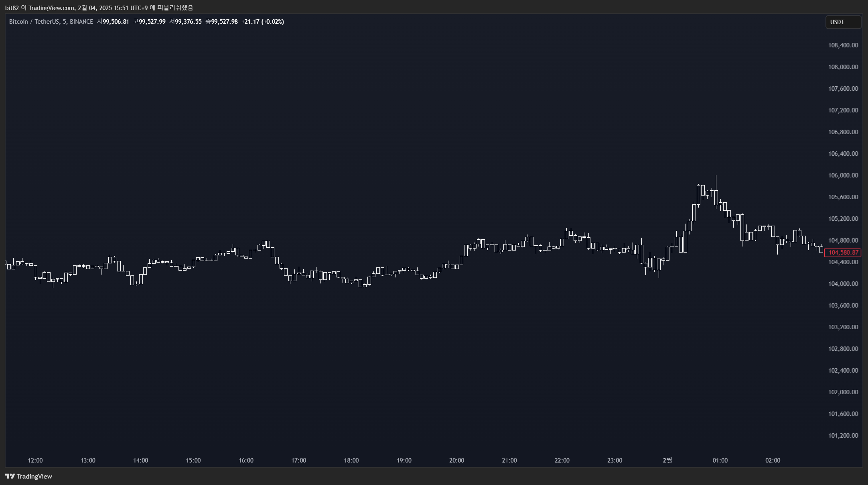Click the 20:00 time axis label

(457, 461)
